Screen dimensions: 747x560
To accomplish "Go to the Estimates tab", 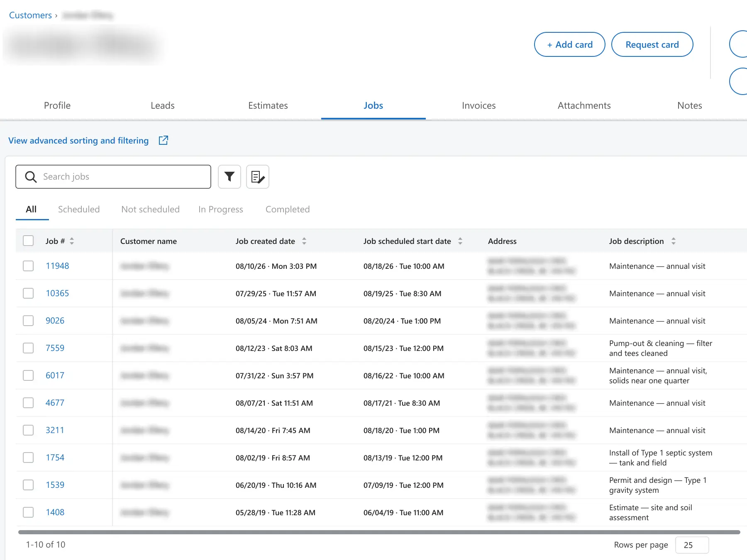I will [x=268, y=105].
